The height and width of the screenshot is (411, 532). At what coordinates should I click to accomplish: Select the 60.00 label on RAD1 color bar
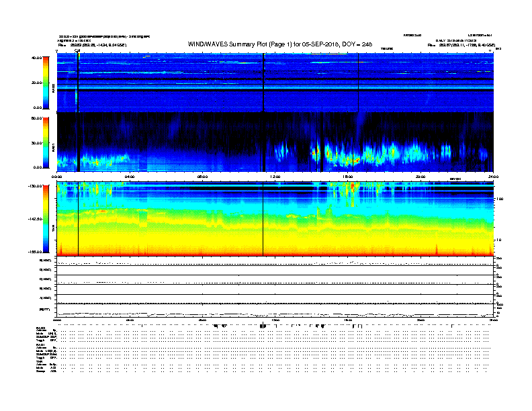pyautogui.click(x=36, y=118)
